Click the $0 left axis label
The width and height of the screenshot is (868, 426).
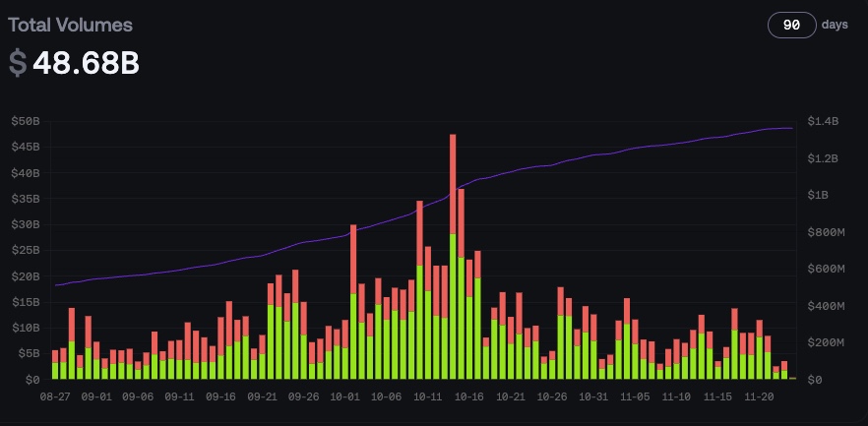(32, 380)
